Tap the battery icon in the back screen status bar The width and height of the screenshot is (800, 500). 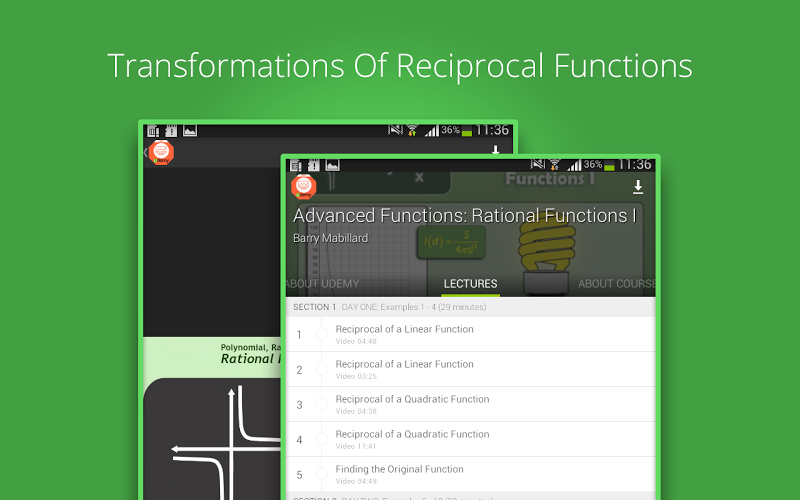[467, 132]
